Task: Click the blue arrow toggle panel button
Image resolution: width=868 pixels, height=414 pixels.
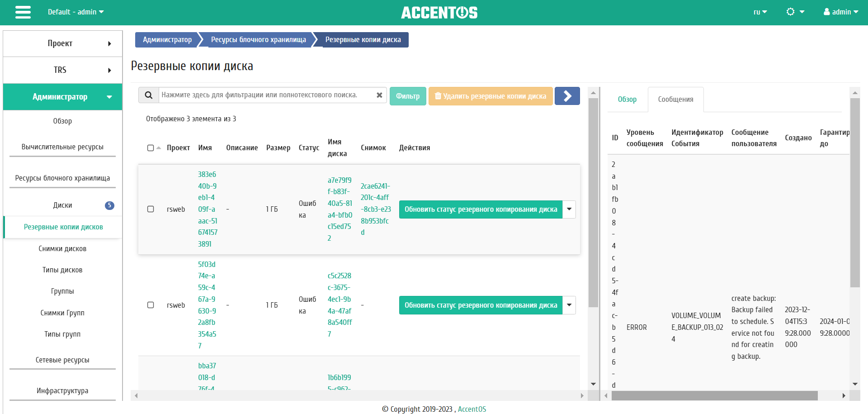Action: [x=567, y=96]
